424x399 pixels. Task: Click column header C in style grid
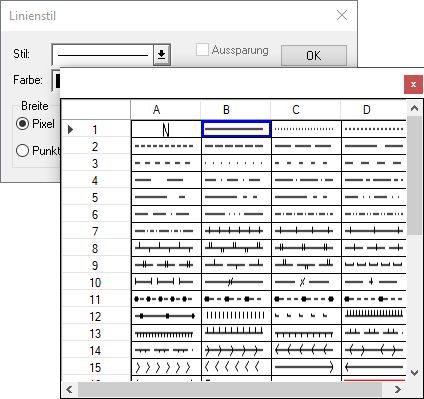(x=306, y=110)
